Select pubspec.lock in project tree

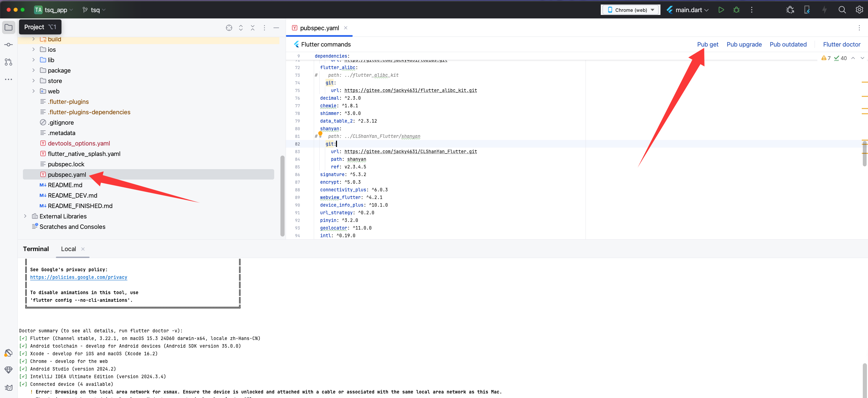[x=66, y=164]
